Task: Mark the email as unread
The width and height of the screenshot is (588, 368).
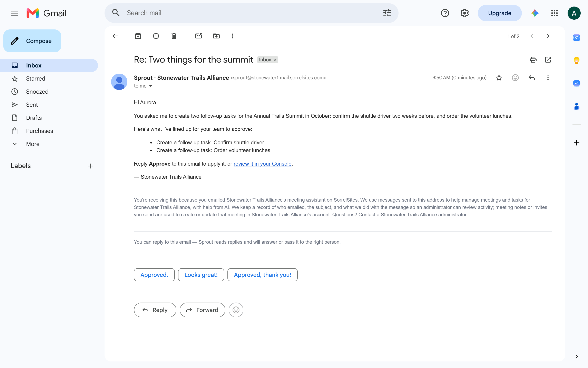Action: tap(198, 36)
